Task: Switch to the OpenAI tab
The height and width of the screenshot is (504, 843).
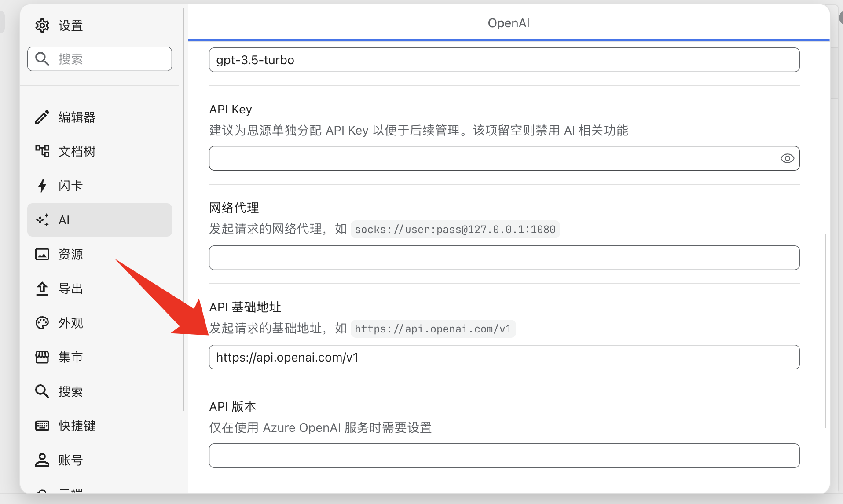Action: [508, 23]
